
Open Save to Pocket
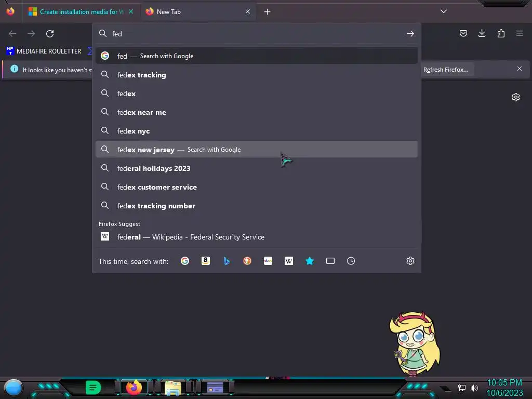(x=463, y=33)
